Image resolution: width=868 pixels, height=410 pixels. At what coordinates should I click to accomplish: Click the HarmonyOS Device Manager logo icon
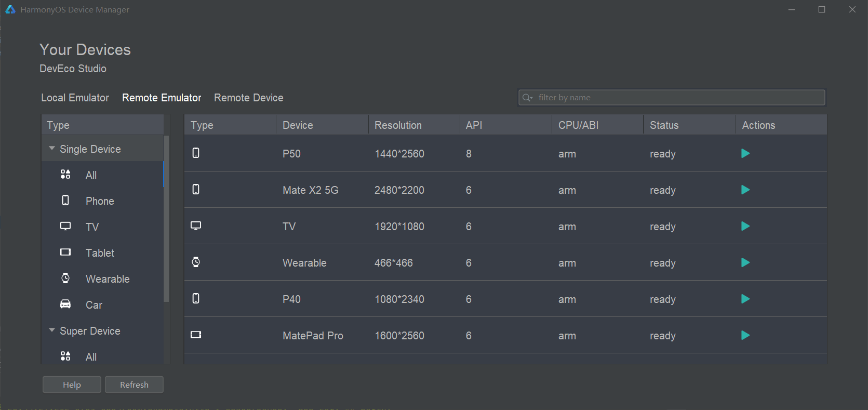point(10,9)
